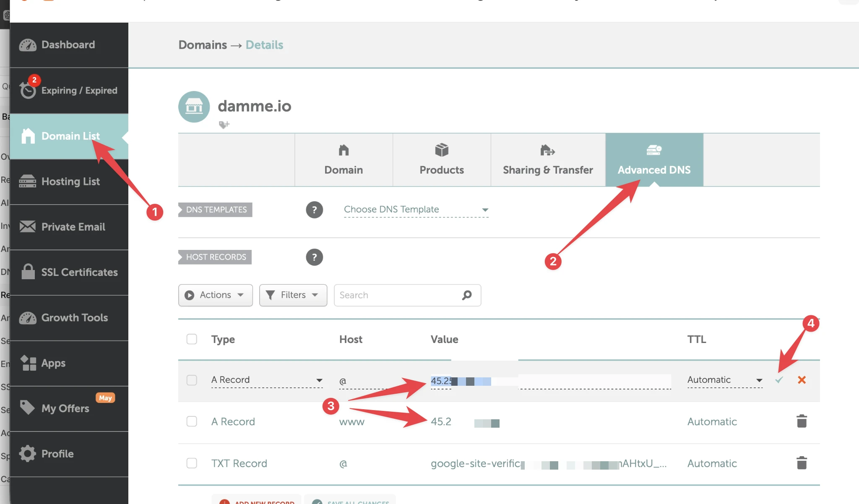Open the Choose DNS Template dropdown
The width and height of the screenshot is (859, 504).
[x=416, y=210]
